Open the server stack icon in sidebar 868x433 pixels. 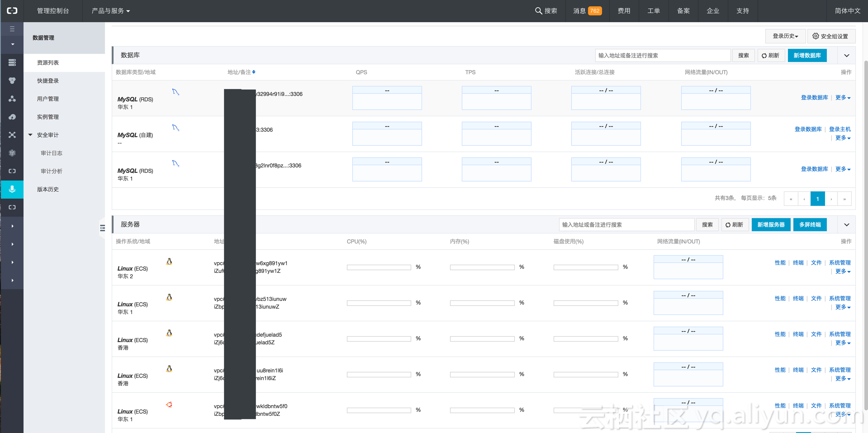(x=12, y=62)
